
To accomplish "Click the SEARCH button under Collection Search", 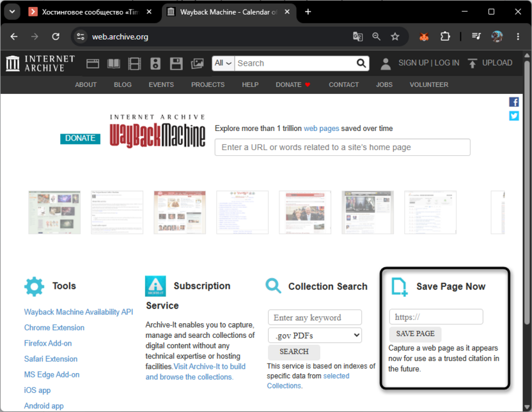I will coord(294,352).
